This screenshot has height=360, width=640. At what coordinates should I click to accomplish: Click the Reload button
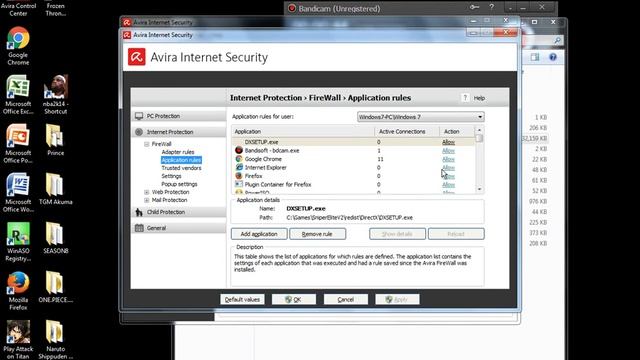[456, 234]
